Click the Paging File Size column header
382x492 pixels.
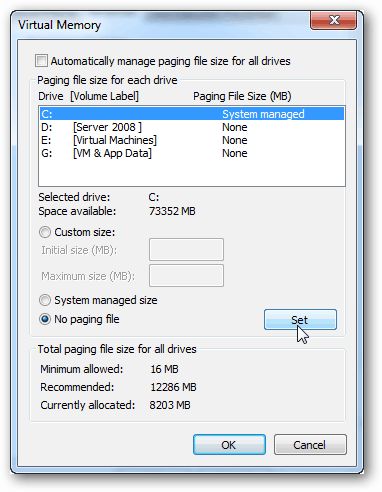click(x=242, y=96)
